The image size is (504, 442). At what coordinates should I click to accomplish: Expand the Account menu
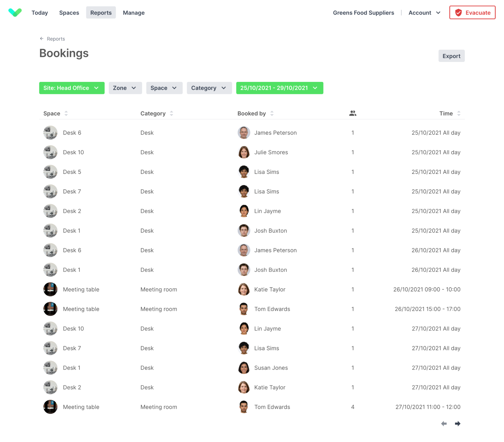coord(424,12)
